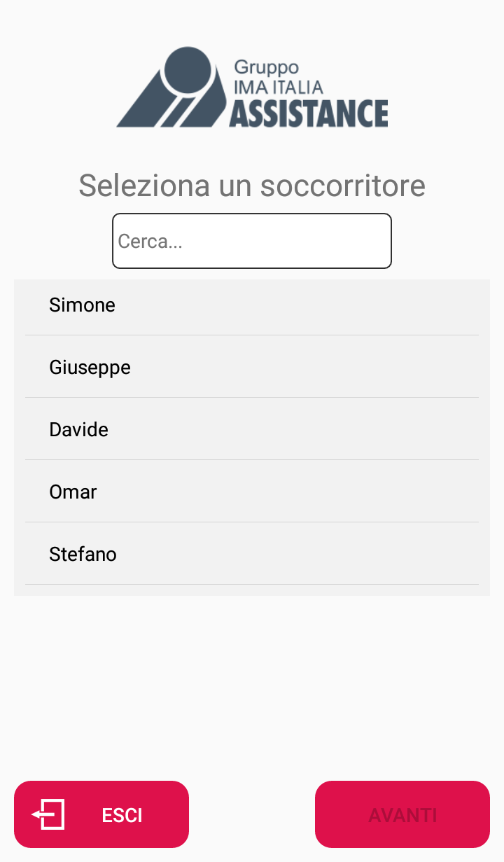Click the word "soccorritore" in the heading
The width and height of the screenshot is (504, 862).
click(x=343, y=186)
